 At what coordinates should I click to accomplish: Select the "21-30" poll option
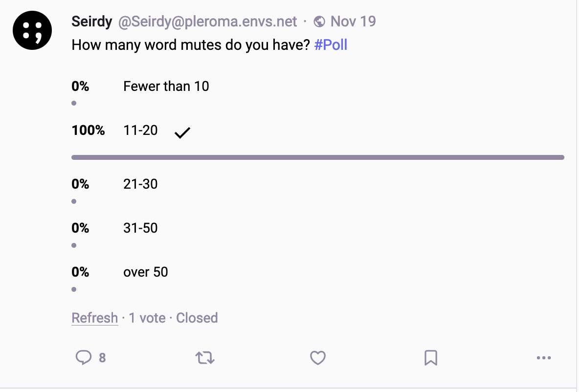coord(140,184)
